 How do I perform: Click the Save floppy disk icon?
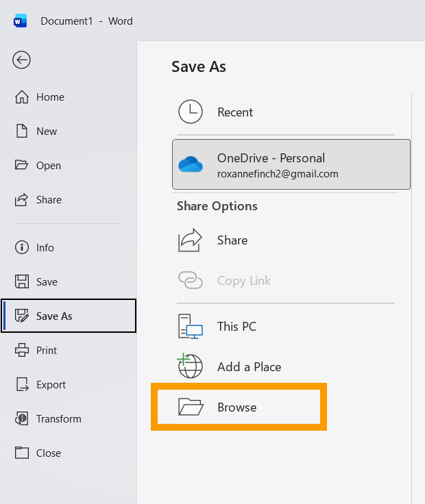pyautogui.click(x=22, y=282)
